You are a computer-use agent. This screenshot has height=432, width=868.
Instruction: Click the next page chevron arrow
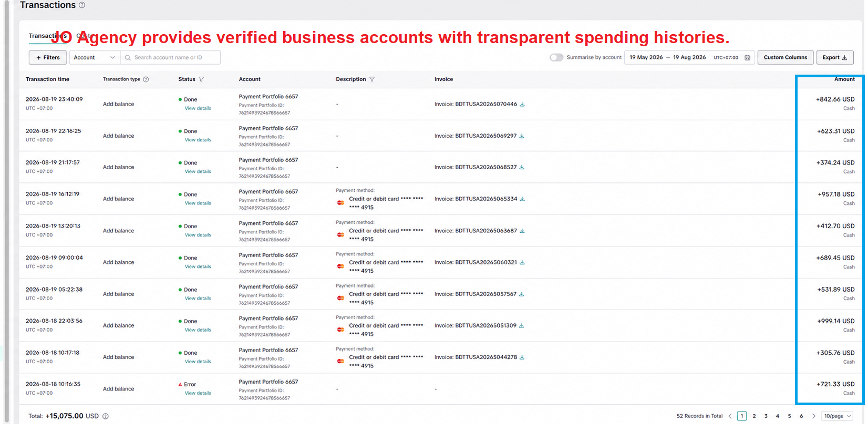(814, 416)
